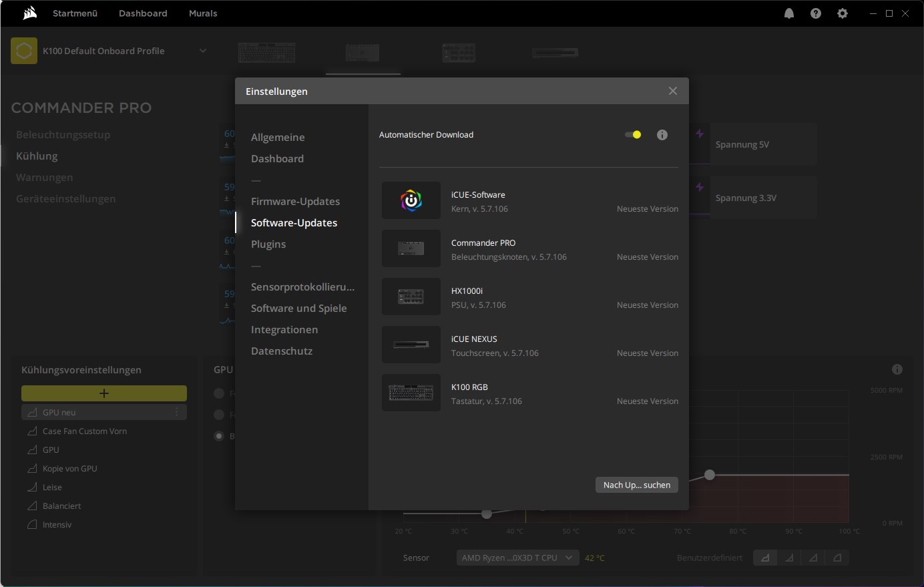The image size is (924, 587).
Task: Select the second radio button in the GPU panel
Action: click(219, 415)
